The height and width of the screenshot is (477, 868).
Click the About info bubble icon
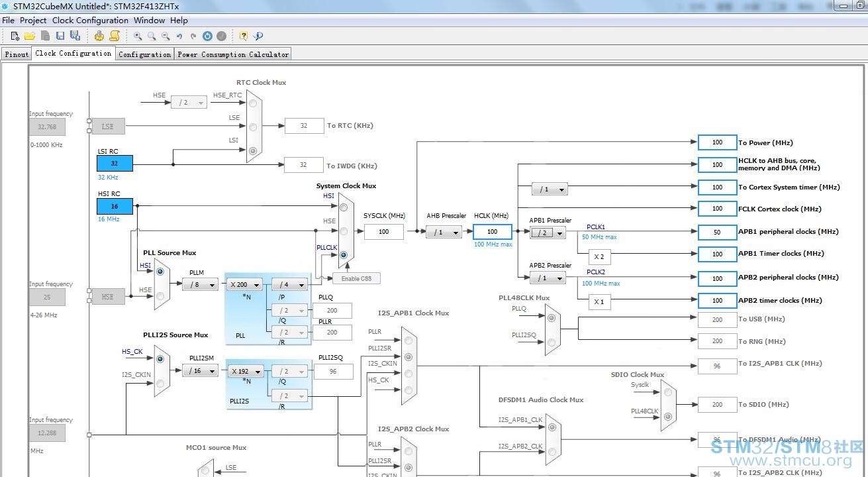[258, 36]
